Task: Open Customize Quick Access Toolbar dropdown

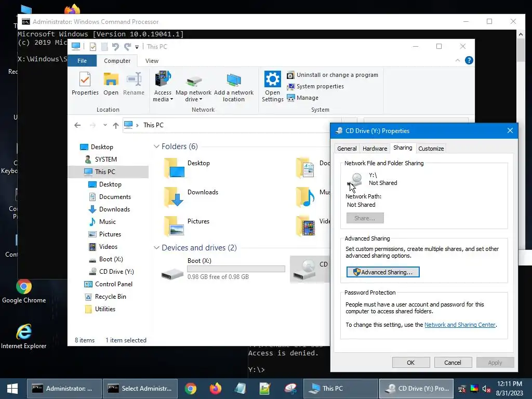Action: pos(137,47)
